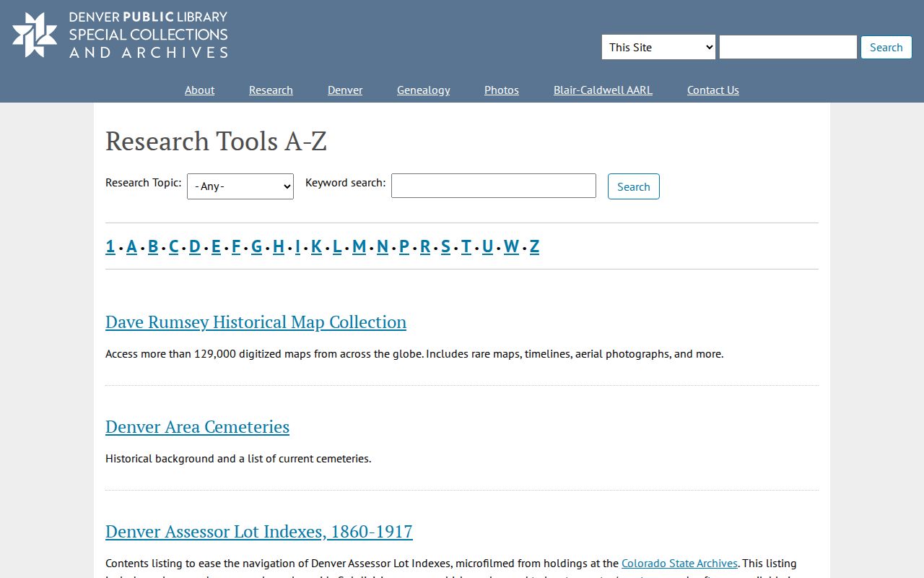Jump to letter P in index
Viewport: 924px width, 578px height.
[x=404, y=246]
